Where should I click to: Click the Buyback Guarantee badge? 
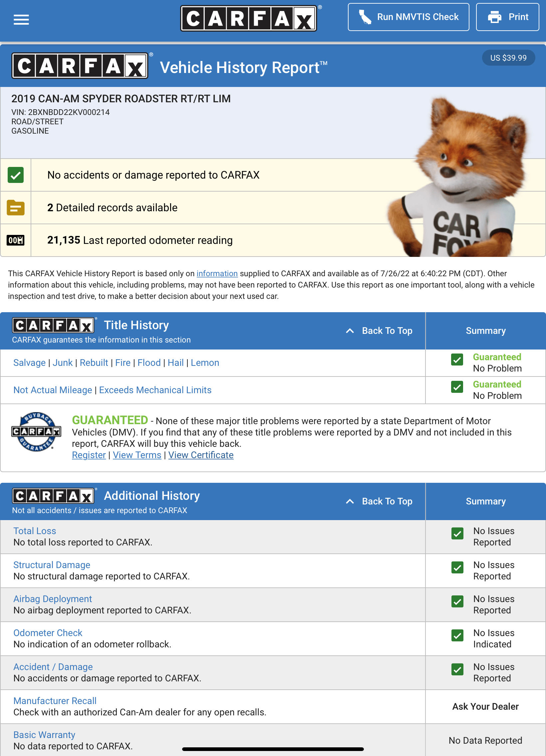pyautogui.click(x=36, y=431)
